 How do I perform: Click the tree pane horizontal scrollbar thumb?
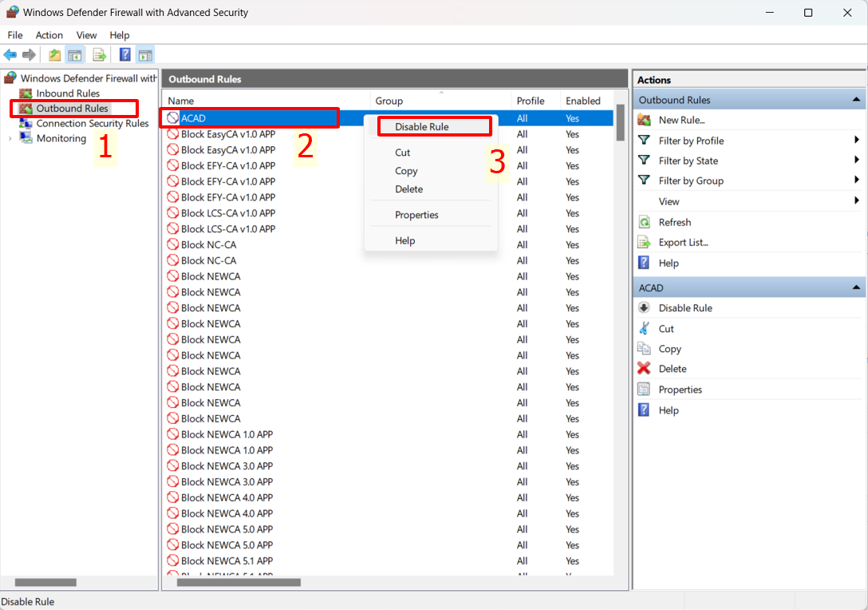(x=45, y=582)
